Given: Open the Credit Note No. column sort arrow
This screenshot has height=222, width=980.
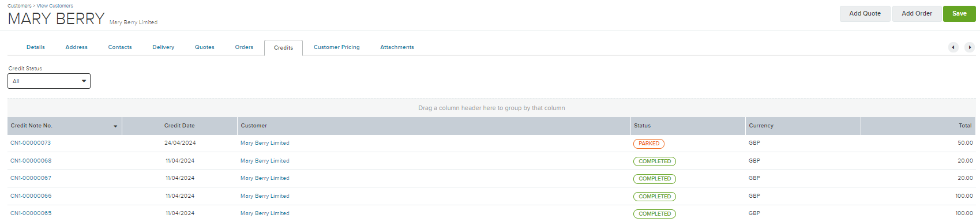Looking at the screenshot, I should pos(115,126).
